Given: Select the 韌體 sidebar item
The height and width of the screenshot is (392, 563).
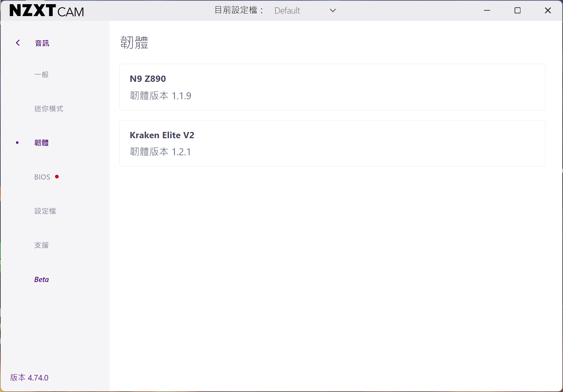Looking at the screenshot, I should (x=41, y=143).
